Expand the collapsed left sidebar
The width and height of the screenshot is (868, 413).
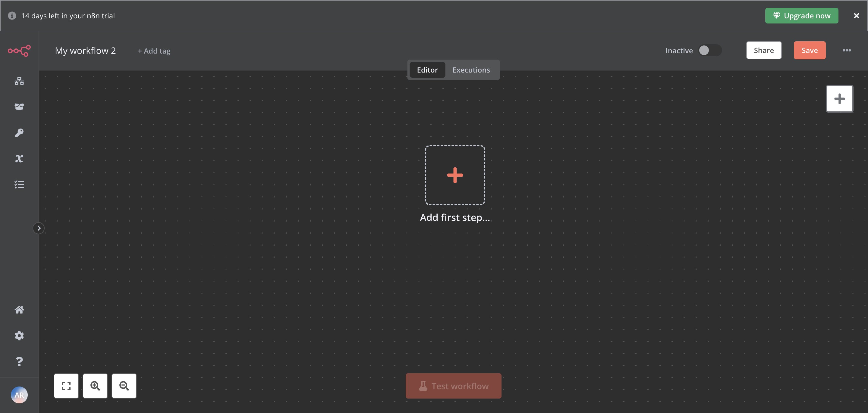point(39,228)
